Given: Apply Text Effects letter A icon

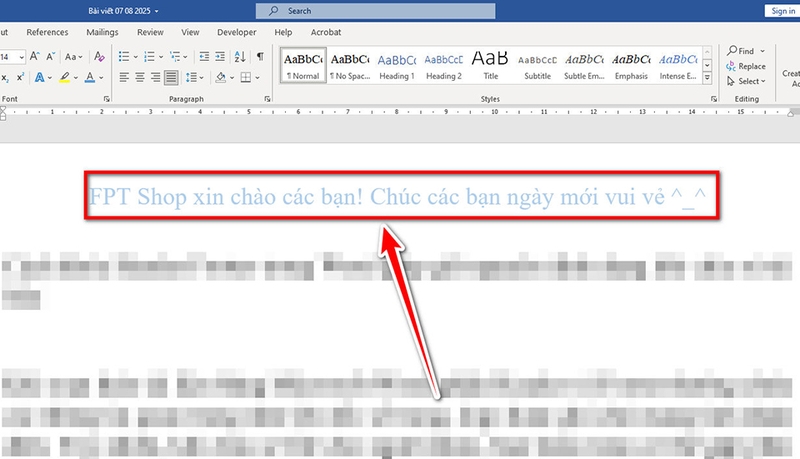Looking at the screenshot, I should pos(39,78).
